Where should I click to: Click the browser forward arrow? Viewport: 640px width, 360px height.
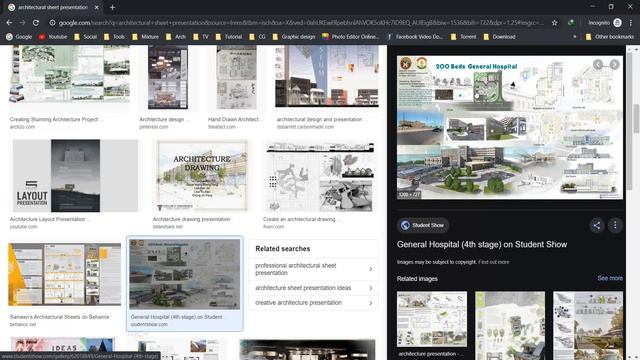click(x=22, y=23)
